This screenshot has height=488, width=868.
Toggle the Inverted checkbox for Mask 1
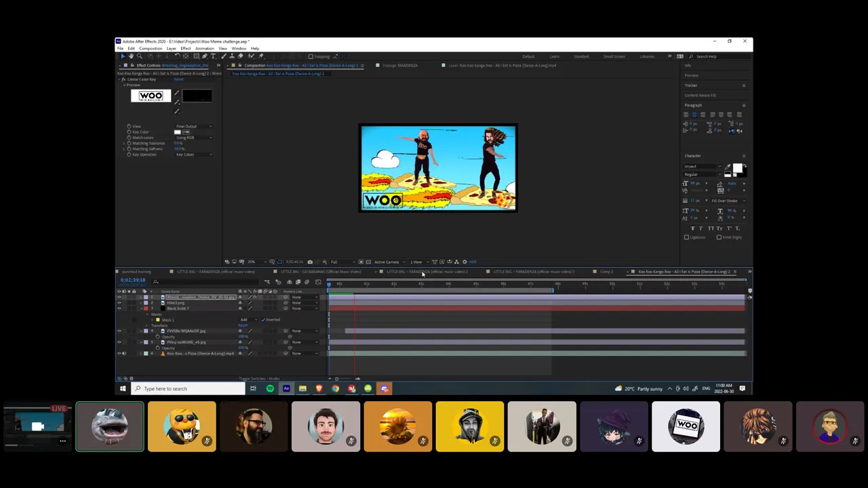(263, 320)
